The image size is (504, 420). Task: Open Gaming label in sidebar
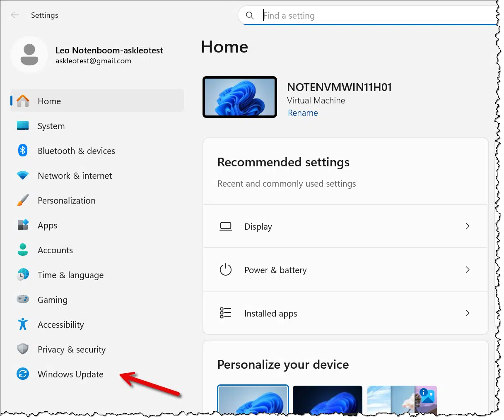(53, 300)
